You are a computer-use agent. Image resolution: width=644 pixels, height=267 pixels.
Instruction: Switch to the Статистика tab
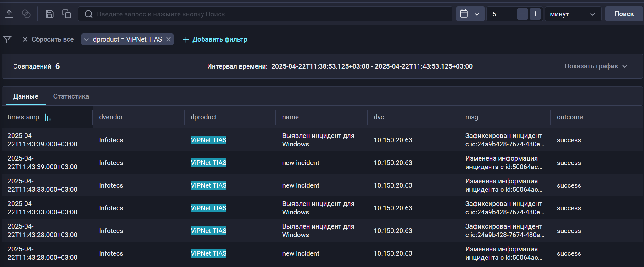[x=71, y=96]
